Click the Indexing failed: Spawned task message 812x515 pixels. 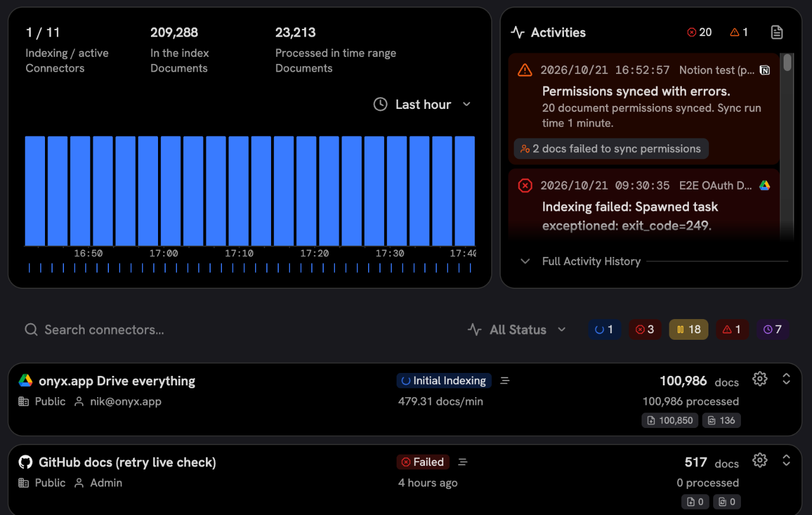pos(630,216)
